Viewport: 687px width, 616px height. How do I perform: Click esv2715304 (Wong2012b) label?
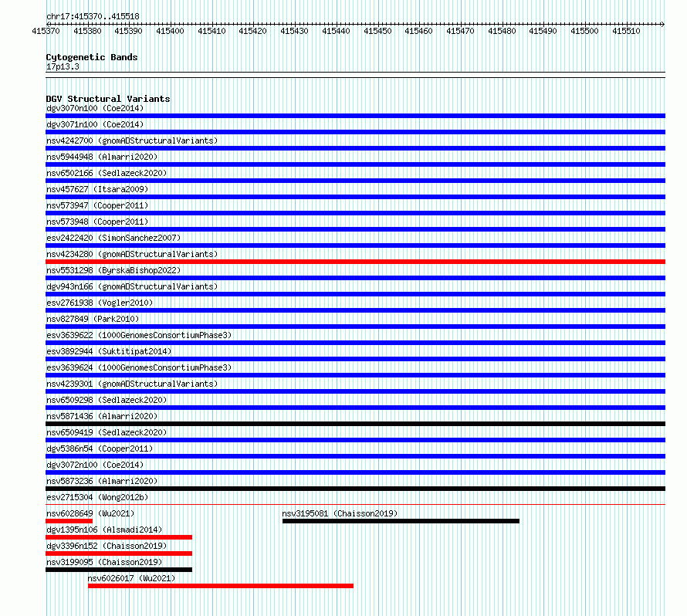97,497
